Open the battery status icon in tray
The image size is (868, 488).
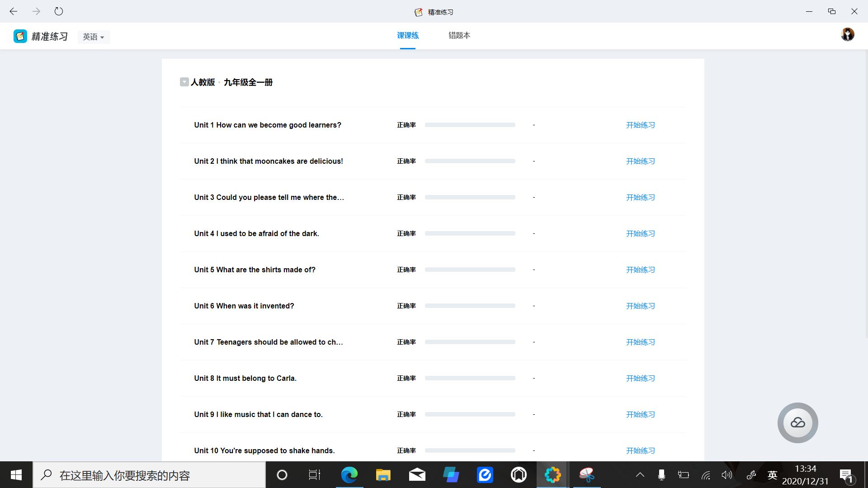684,475
